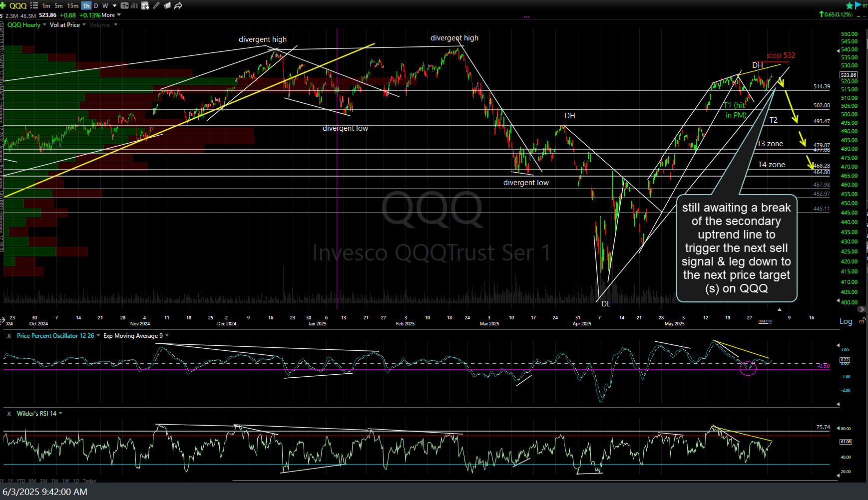Switch to the 5m timeframe

pos(58,5)
